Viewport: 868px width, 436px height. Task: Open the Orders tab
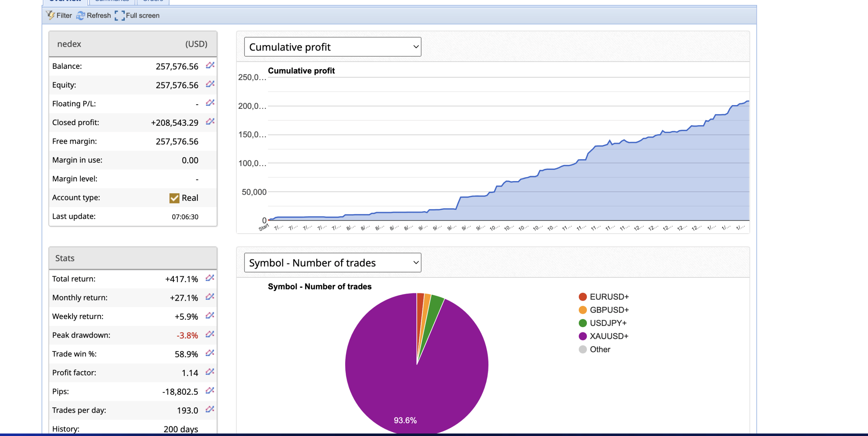point(153,1)
